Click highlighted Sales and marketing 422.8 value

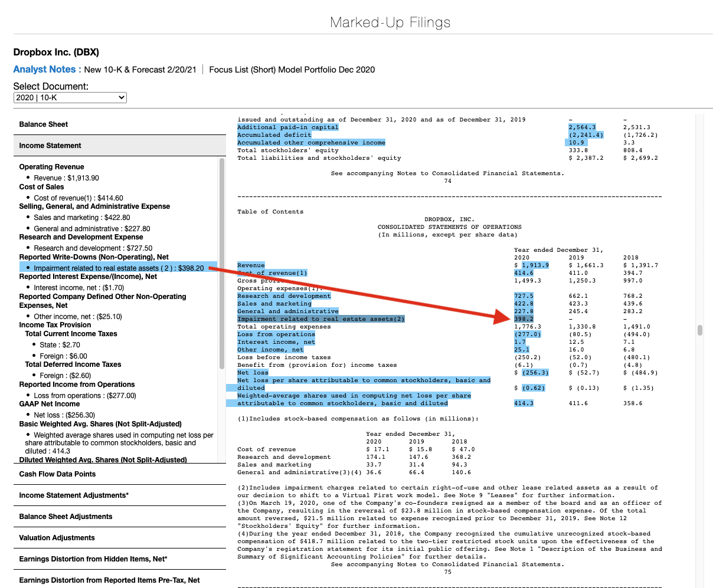(x=524, y=304)
